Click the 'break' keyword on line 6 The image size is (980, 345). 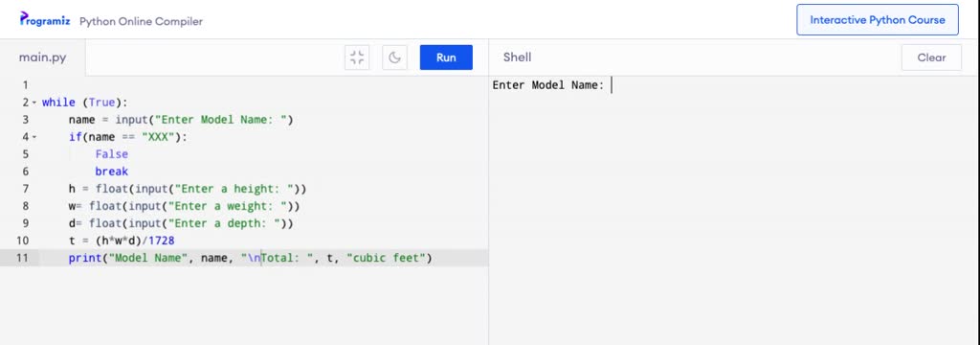tap(111, 172)
